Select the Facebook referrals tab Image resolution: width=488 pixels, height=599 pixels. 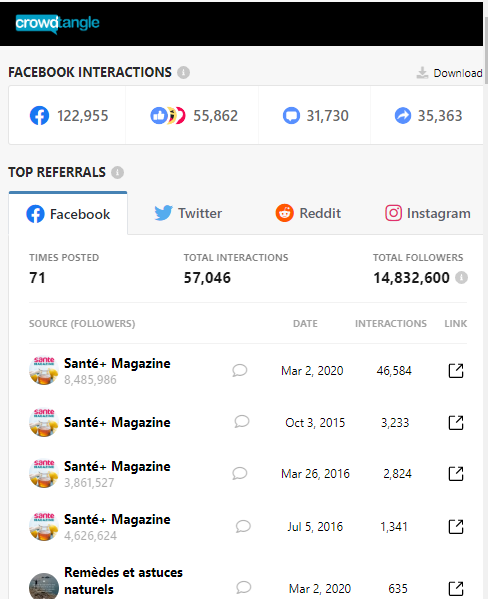pyautogui.click(x=68, y=214)
